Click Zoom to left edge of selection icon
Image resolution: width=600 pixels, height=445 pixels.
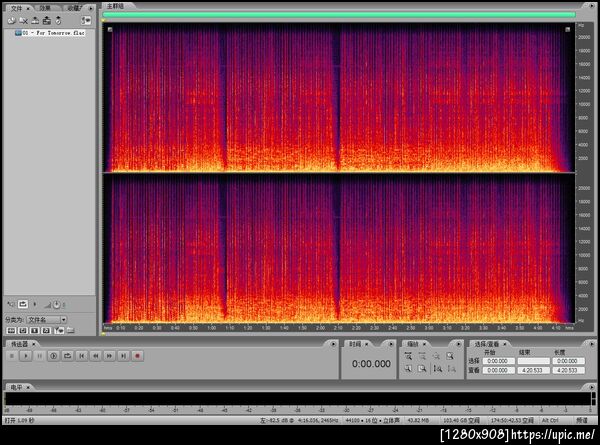tap(408, 369)
